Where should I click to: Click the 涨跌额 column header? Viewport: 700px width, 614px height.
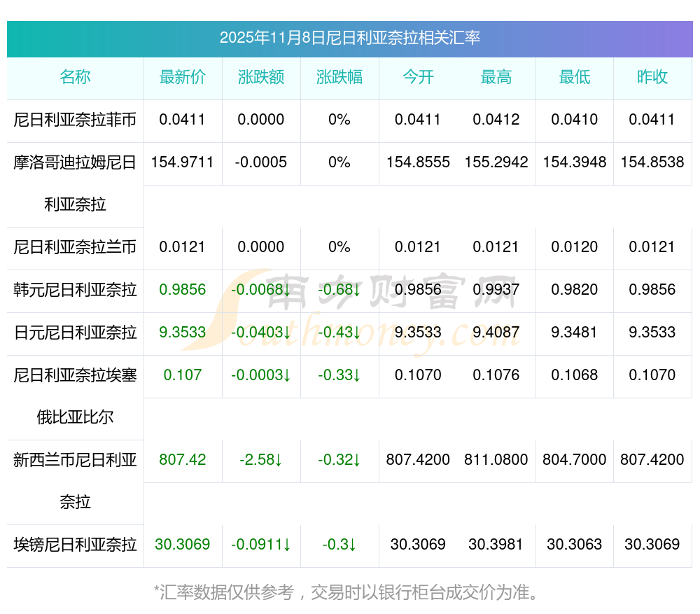tap(261, 78)
